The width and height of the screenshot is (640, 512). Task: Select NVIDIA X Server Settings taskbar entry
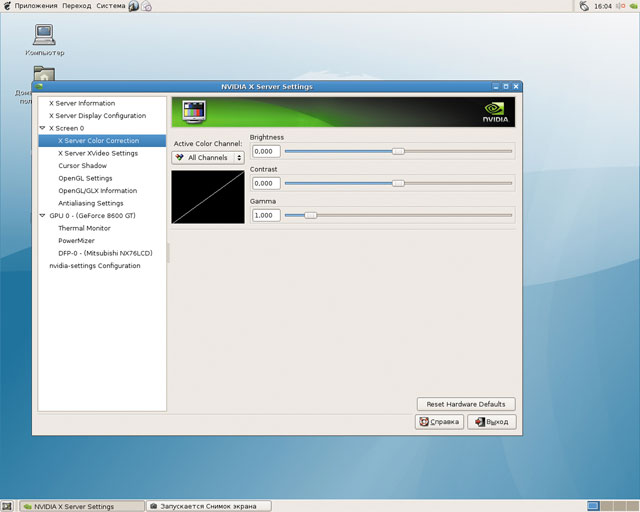(82, 506)
